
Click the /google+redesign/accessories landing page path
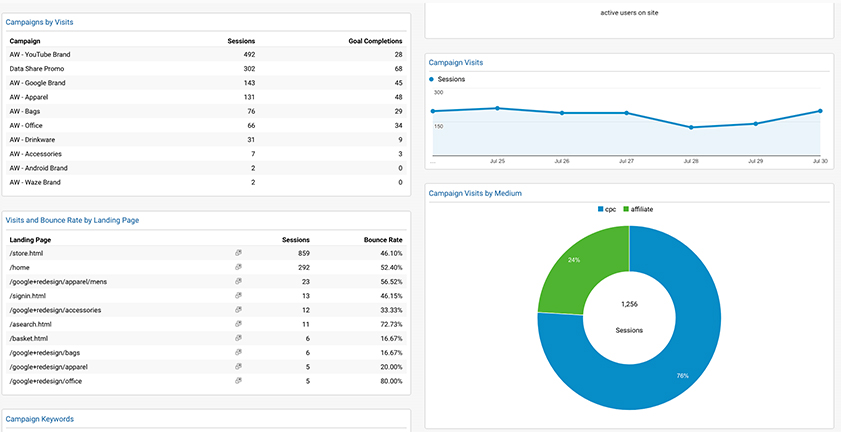coord(55,310)
